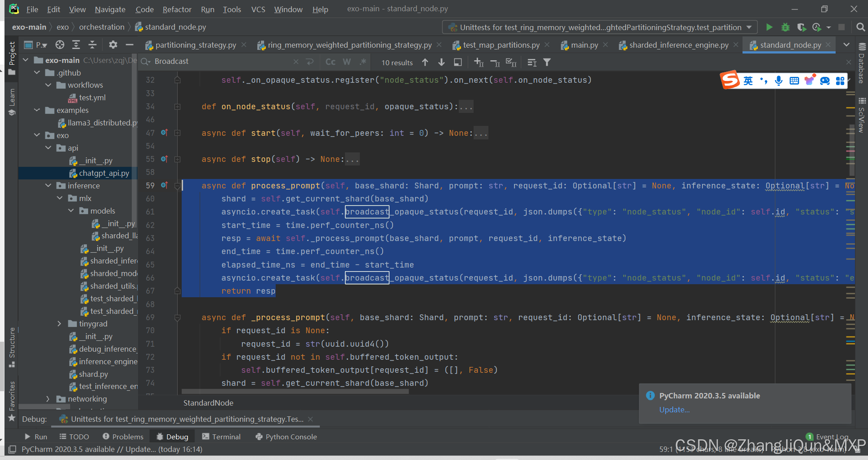Image resolution: width=868 pixels, height=460 pixels.
Task: Open Project view mode dropdown
Action: pos(36,45)
